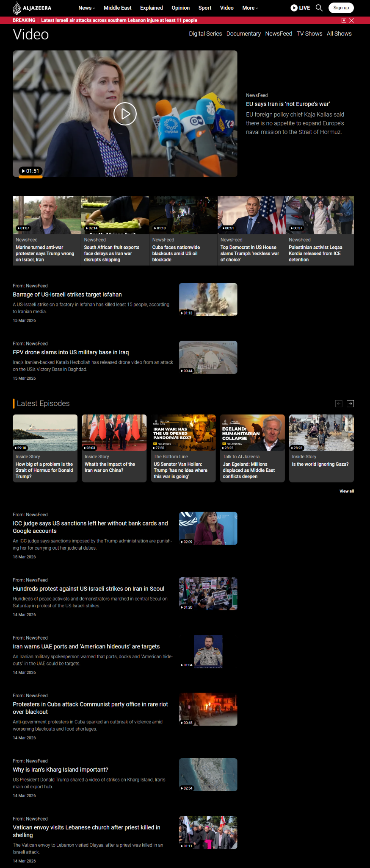Open 'Barrage of US-Israeli strikes target Isfahan' headline
The height and width of the screenshot is (868, 370).
(67, 295)
